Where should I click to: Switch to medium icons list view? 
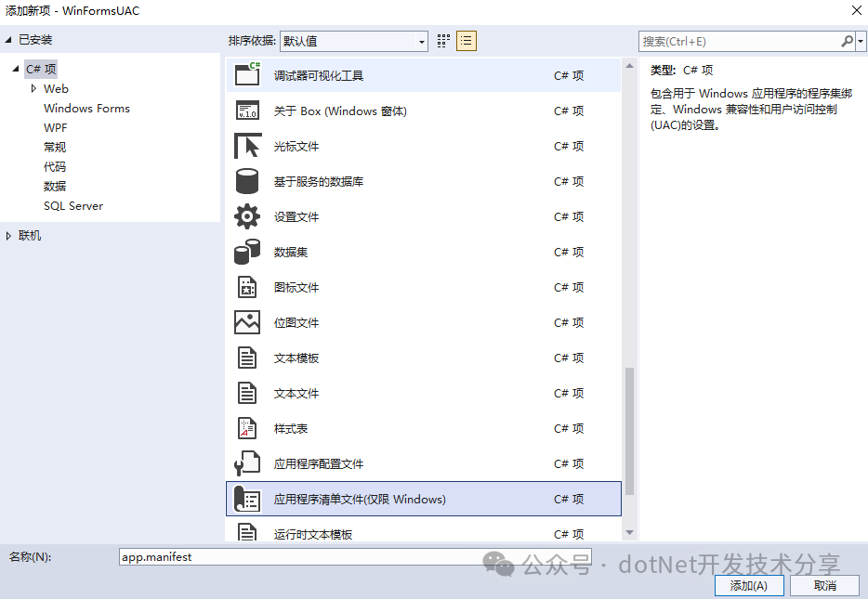(x=467, y=41)
